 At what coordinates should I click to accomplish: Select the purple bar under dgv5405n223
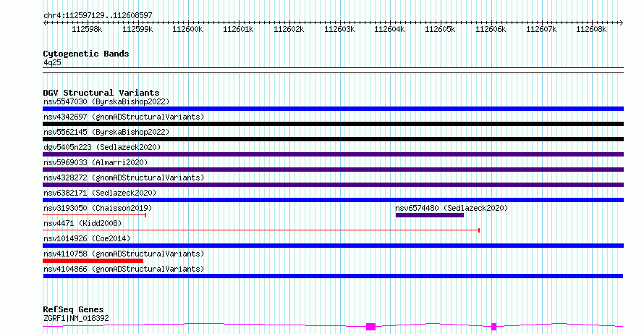coord(333,154)
